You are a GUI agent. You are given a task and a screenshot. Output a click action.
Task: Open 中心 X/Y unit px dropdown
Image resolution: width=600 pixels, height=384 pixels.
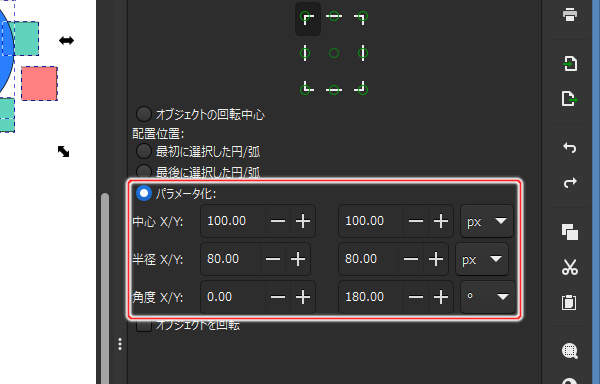point(487,221)
